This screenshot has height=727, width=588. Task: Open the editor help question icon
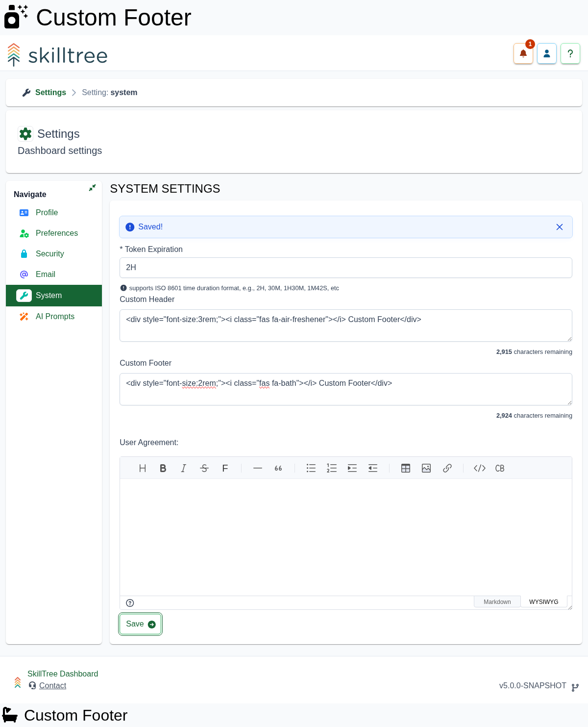(130, 603)
